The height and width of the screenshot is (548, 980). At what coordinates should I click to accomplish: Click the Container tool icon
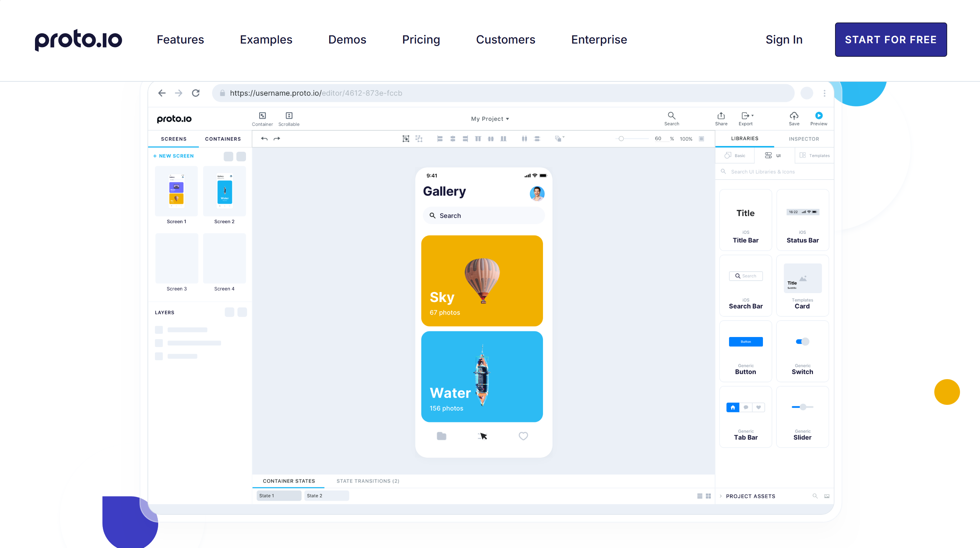click(x=262, y=116)
